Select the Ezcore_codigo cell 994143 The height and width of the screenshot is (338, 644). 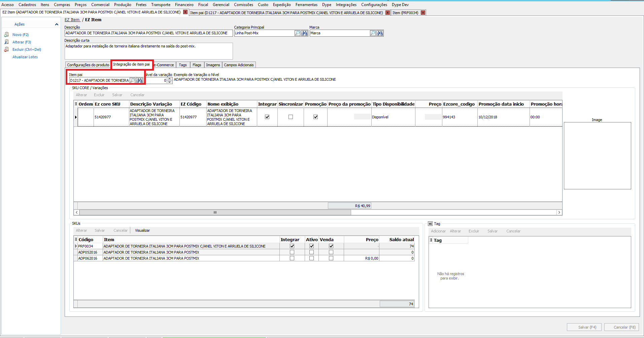point(460,117)
